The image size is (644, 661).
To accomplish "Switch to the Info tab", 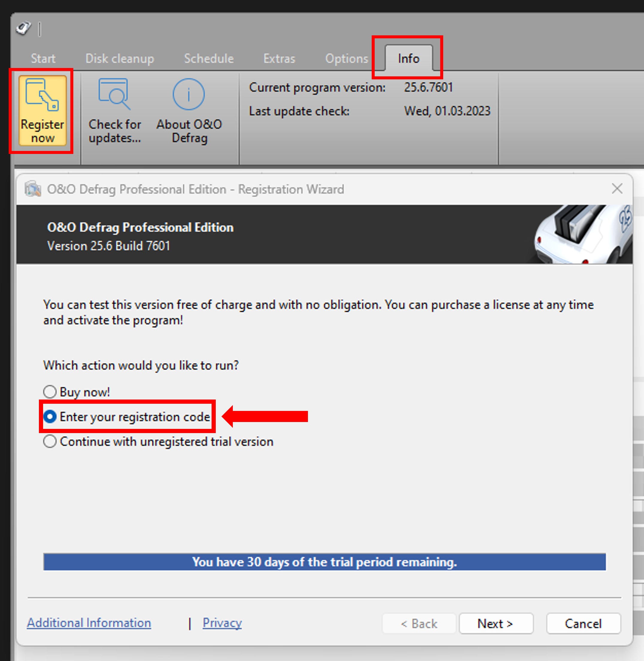I will [408, 58].
